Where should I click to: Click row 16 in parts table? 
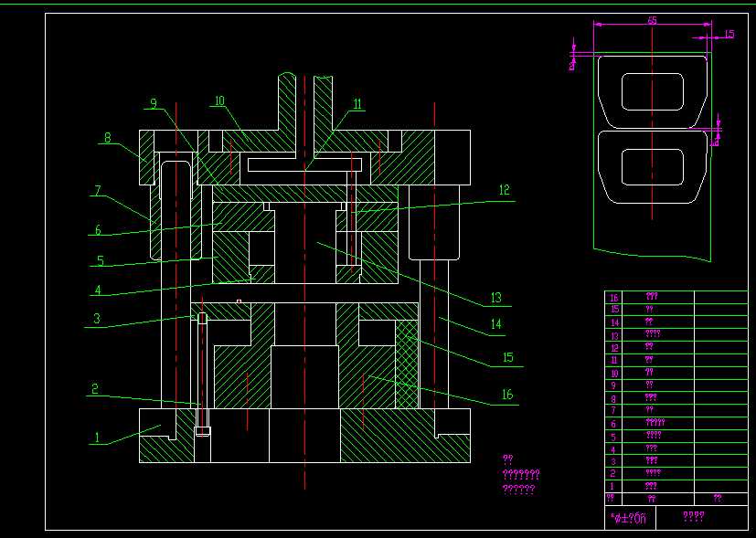676,297
